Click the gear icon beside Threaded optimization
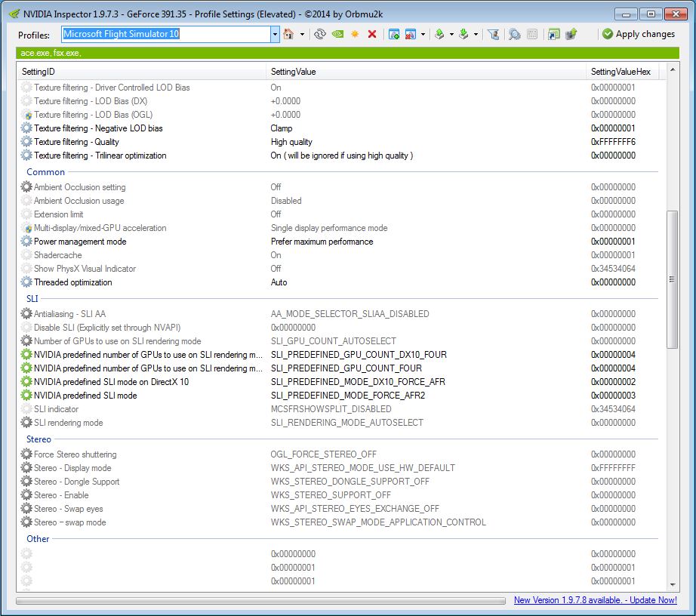The image size is (696, 616). click(26, 282)
